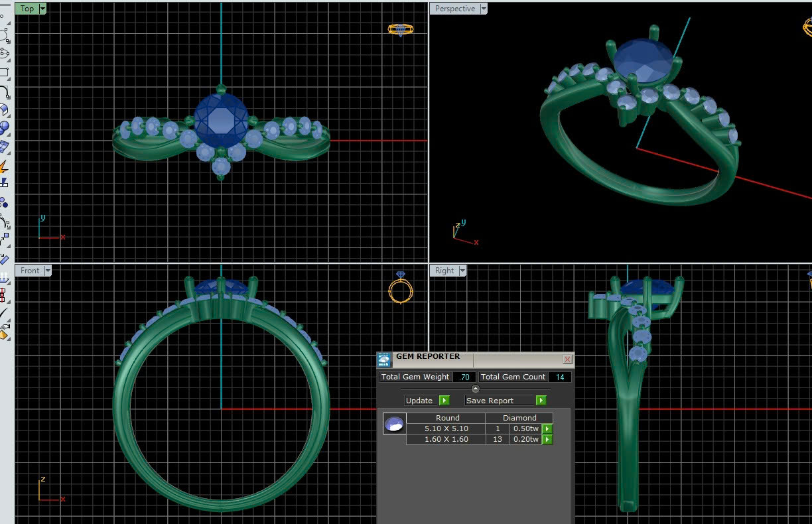Click the Update button label
The width and height of the screenshot is (812, 524).
[x=419, y=401]
